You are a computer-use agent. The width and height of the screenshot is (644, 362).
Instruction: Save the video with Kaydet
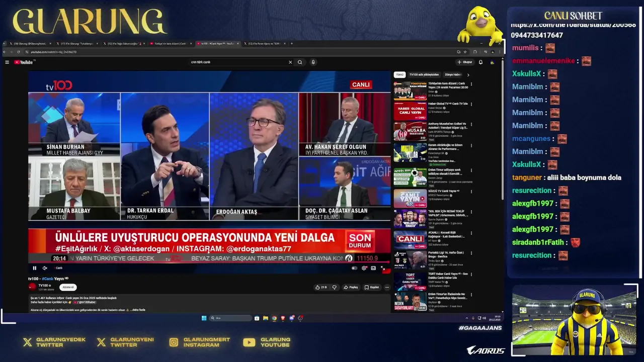pos(372,287)
